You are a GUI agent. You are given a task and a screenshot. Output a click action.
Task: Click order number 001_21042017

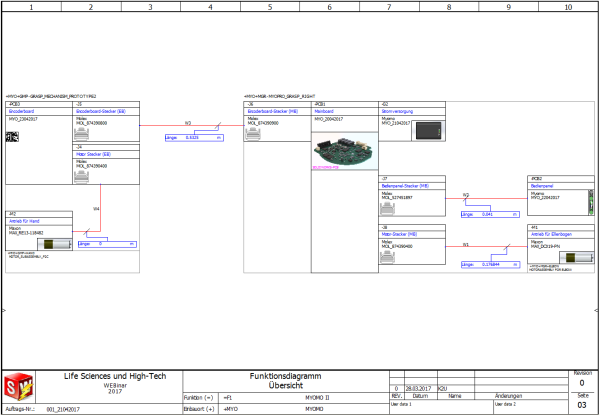[63, 409]
